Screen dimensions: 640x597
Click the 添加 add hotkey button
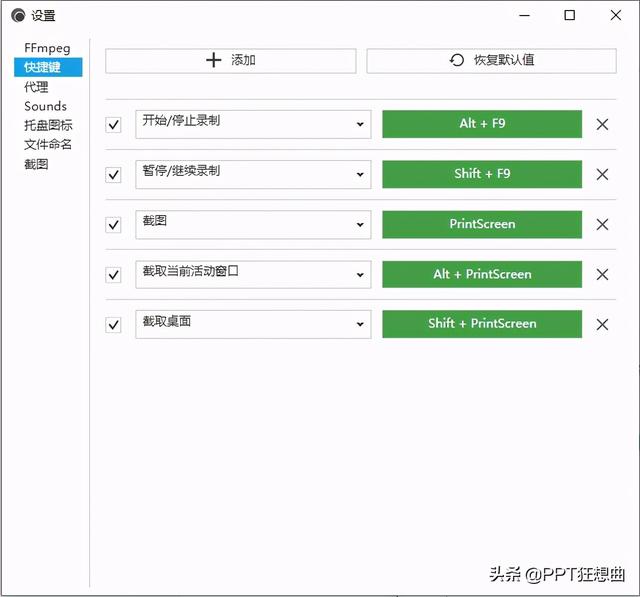pyautogui.click(x=230, y=60)
